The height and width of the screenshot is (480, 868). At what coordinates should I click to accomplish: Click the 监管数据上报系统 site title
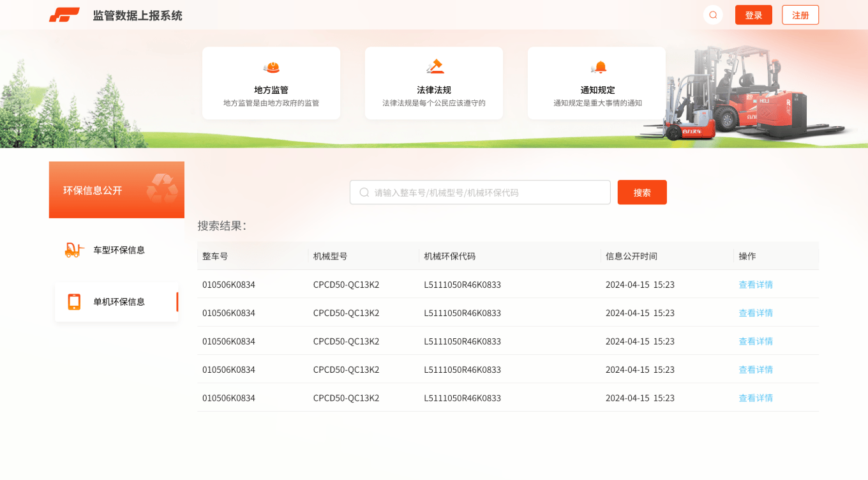click(x=138, y=15)
